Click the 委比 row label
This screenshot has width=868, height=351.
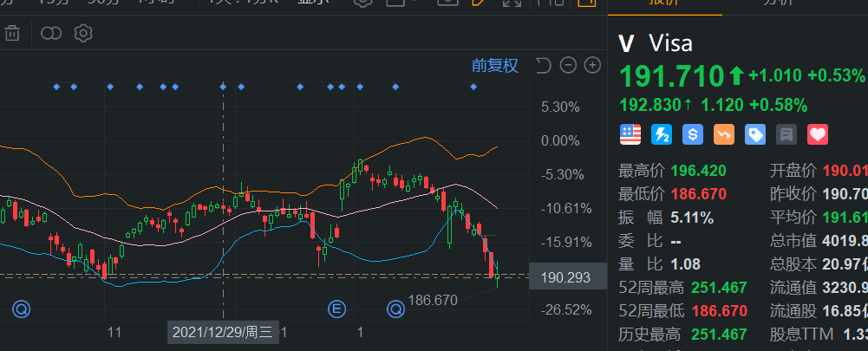(640, 241)
